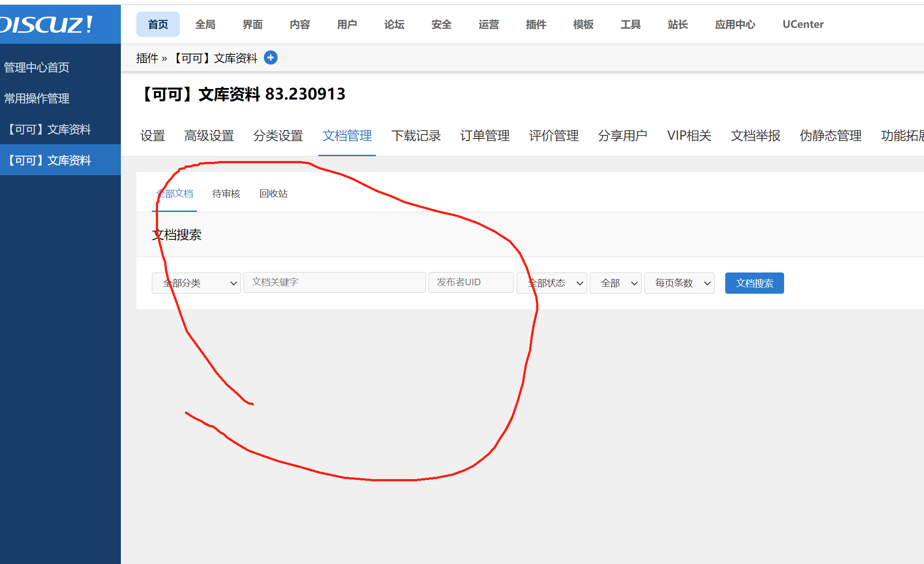The image size is (924, 564).
Task: Click the 文档关键字 input field
Action: (x=335, y=282)
